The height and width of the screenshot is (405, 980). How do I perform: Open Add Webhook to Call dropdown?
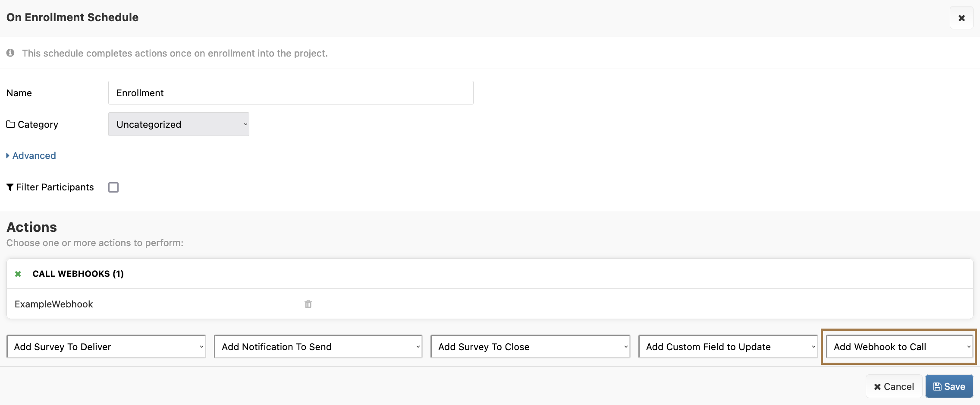point(899,347)
